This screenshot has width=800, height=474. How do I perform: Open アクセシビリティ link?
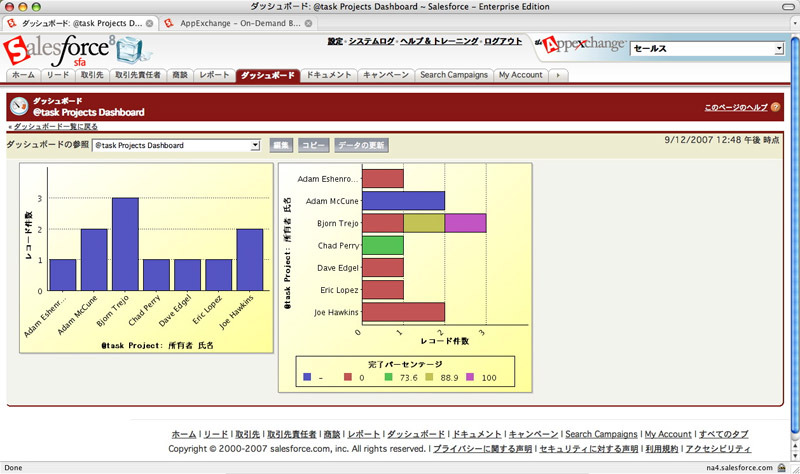coord(718,449)
